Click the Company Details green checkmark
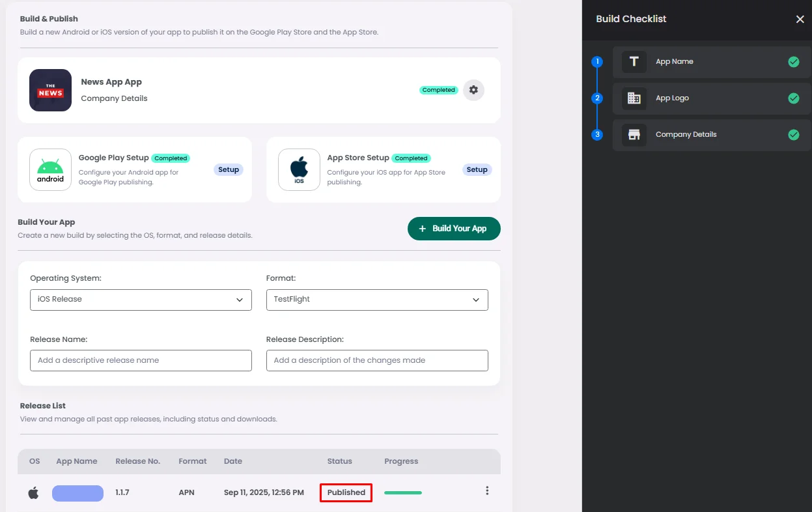The height and width of the screenshot is (512, 812). [793, 135]
